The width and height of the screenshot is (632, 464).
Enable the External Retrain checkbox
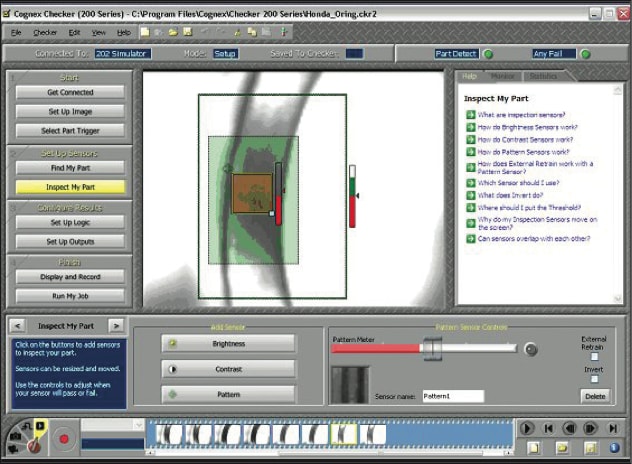[x=594, y=356]
